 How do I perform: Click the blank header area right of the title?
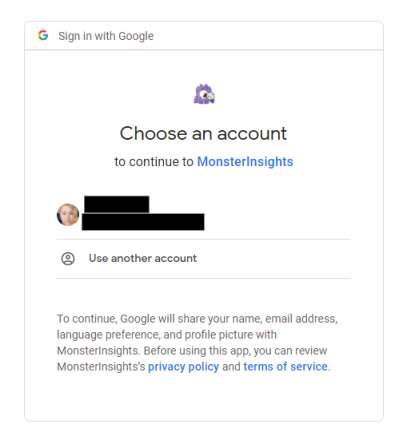[x=268, y=36]
